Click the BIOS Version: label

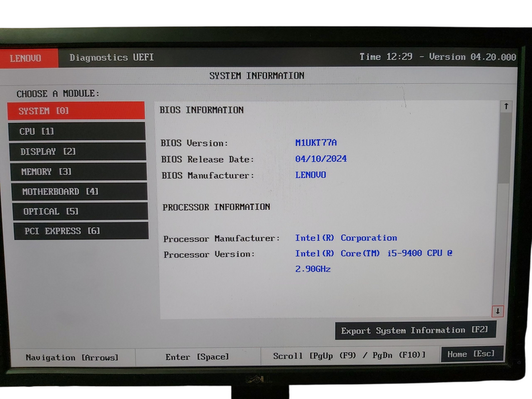(194, 143)
